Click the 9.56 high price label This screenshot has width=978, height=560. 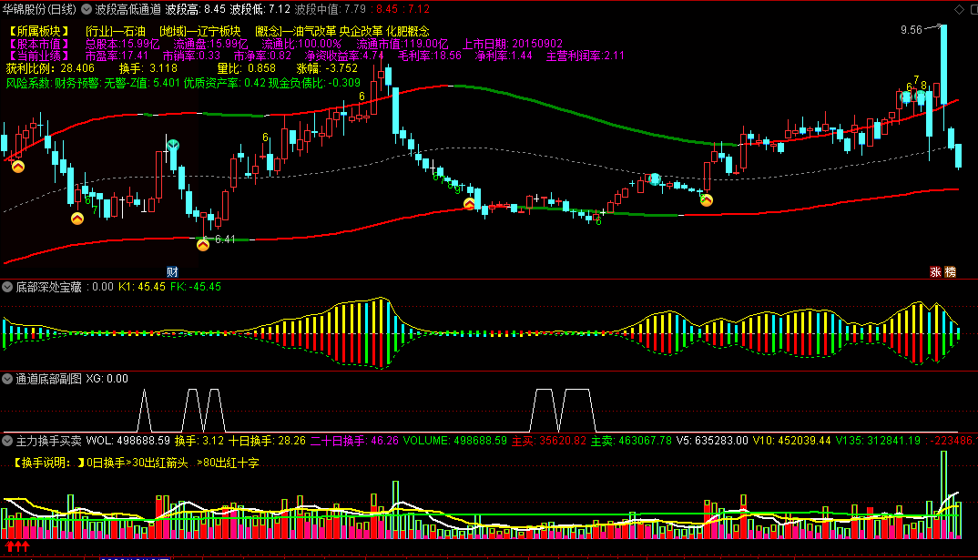(912, 30)
